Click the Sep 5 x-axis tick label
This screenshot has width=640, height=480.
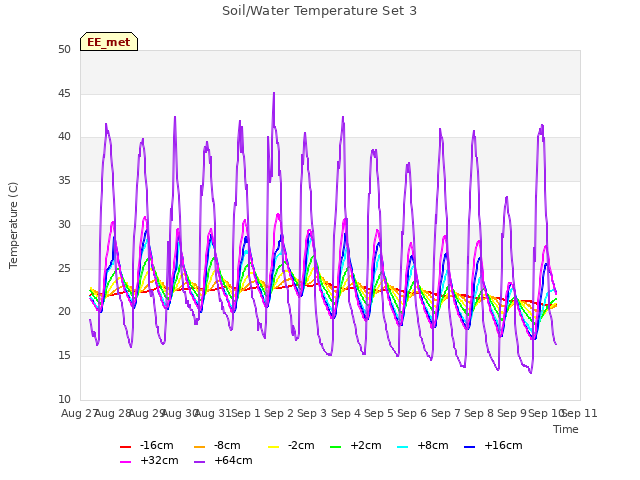tap(379, 413)
